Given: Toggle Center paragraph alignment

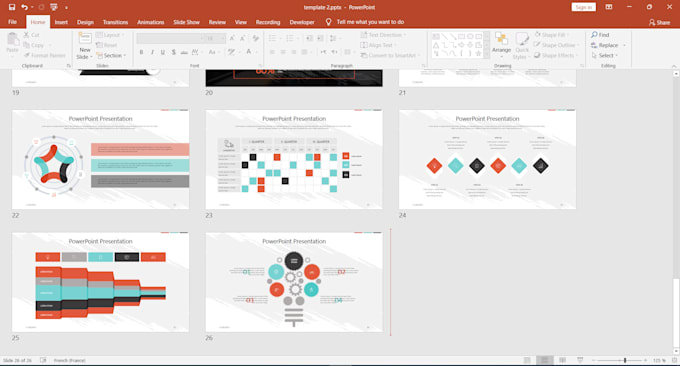Looking at the screenshot, I should [283, 52].
